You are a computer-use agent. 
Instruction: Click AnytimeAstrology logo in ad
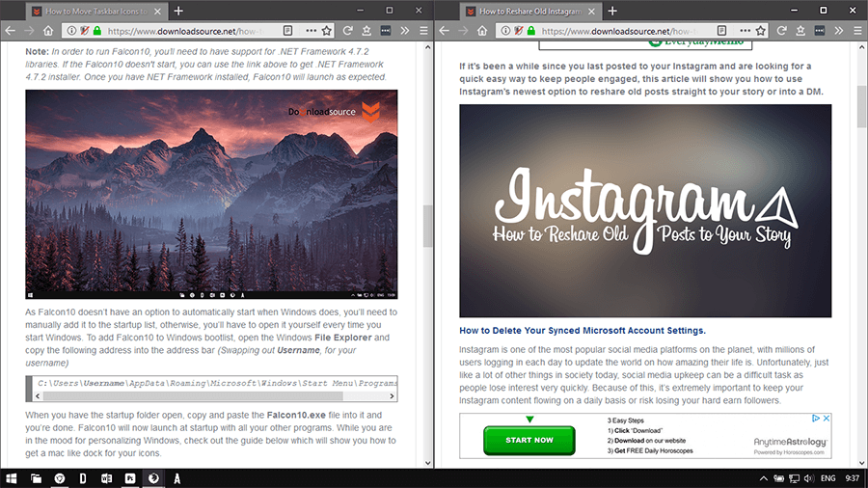click(790, 442)
